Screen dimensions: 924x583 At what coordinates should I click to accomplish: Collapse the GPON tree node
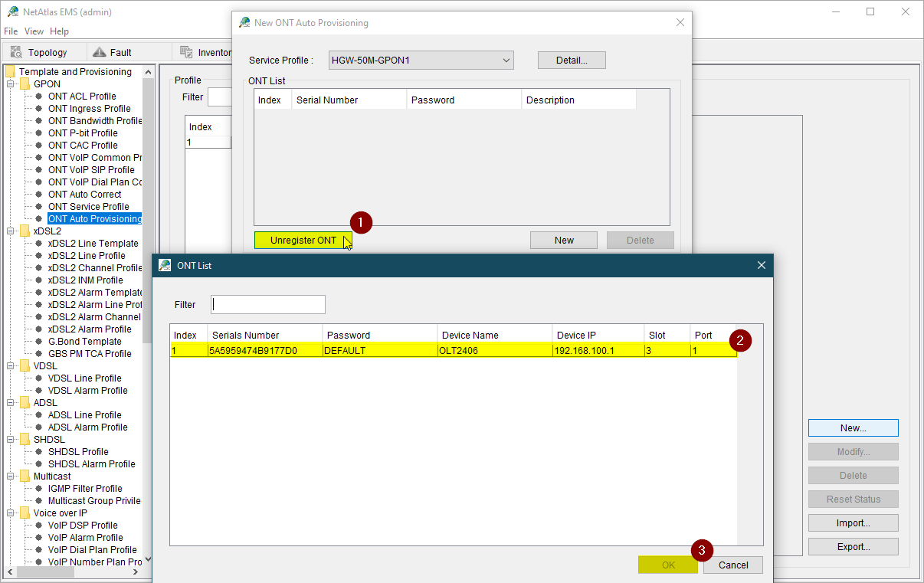[x=11, y=84]
